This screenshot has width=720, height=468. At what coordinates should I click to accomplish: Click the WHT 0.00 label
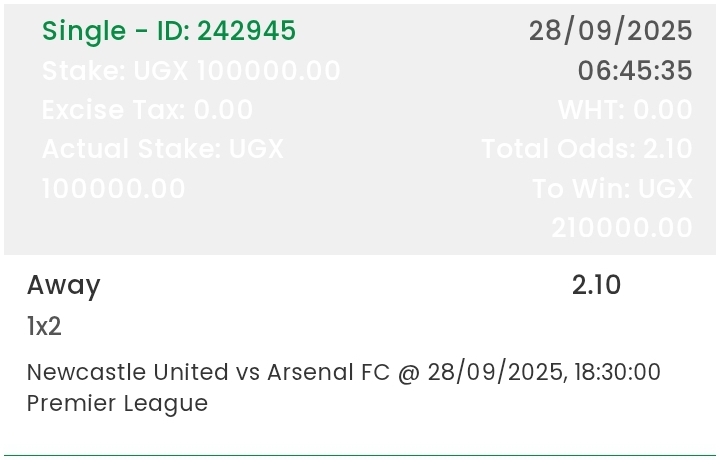tap(625, 110)
